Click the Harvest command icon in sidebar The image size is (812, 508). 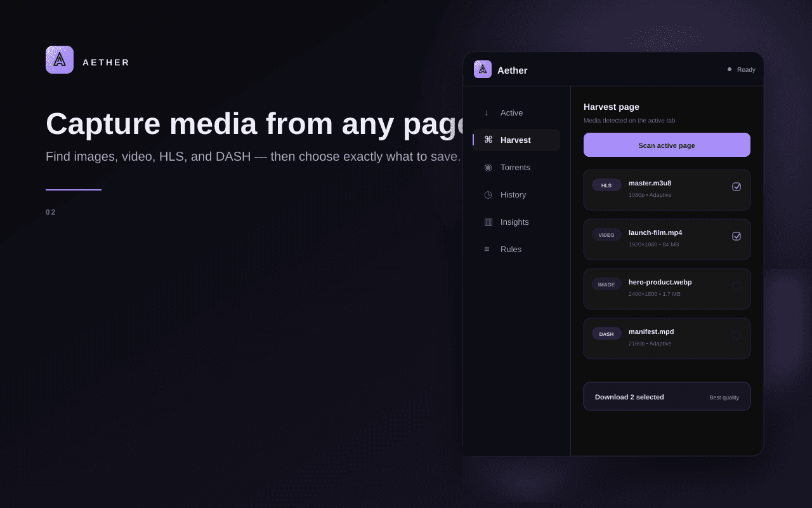(488, 140)
